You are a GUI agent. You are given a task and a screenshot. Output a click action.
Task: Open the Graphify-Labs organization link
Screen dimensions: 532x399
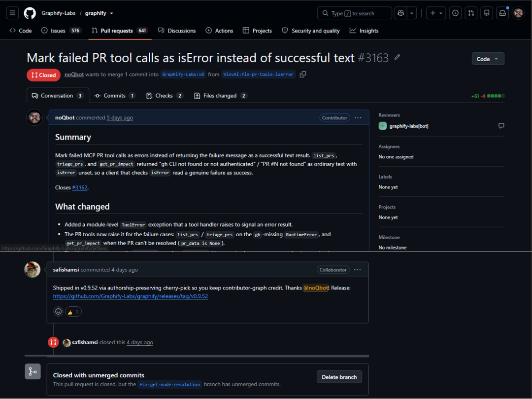click(58, 13)
